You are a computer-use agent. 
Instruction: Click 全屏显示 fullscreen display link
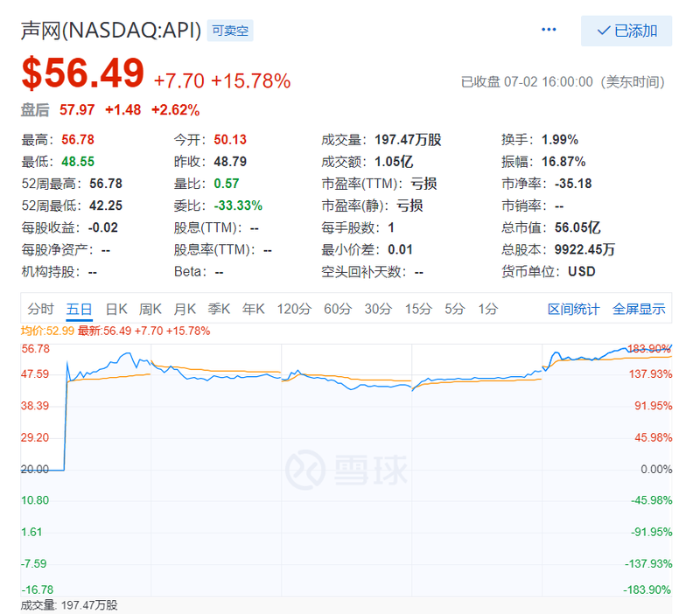[x=639, y=309]
